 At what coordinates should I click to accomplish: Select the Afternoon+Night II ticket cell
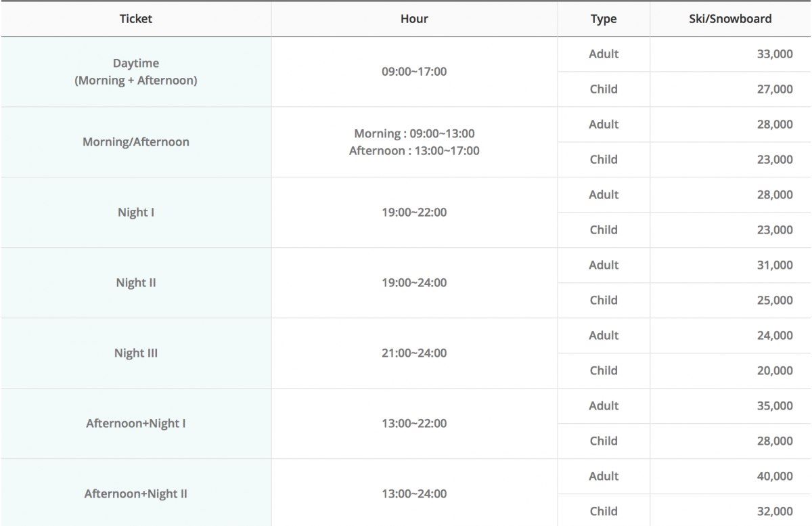(x=135, y=493)
